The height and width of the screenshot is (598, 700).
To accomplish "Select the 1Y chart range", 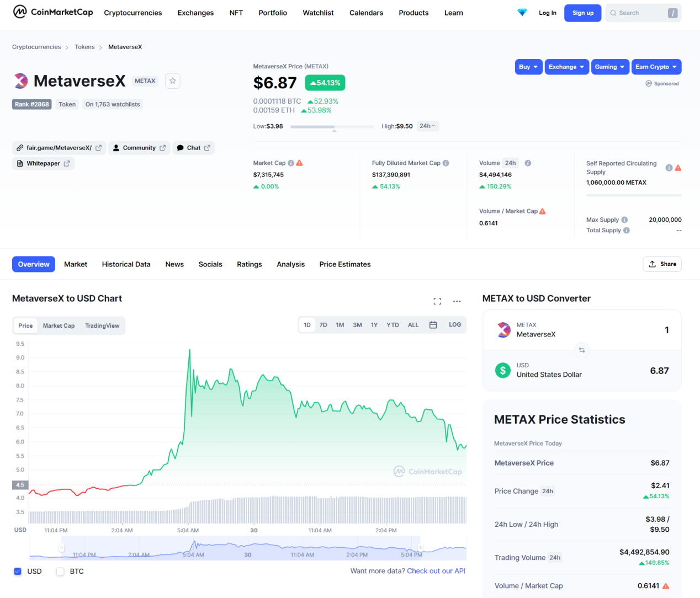I will click(374, 325).
